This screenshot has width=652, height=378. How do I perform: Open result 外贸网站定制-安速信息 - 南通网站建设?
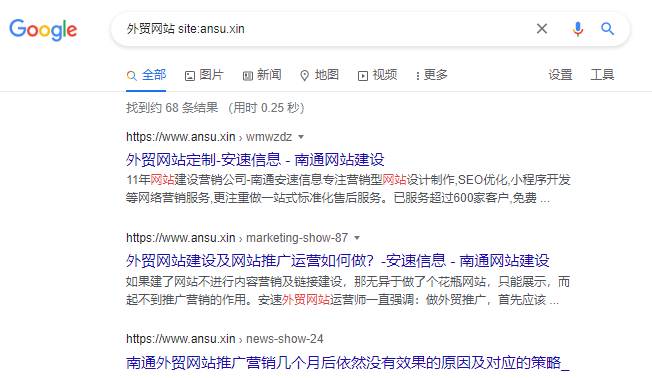(x=255, y=160)
